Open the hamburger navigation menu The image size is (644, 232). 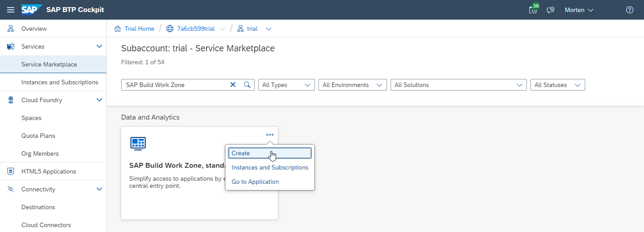click(x=11, y=10)
